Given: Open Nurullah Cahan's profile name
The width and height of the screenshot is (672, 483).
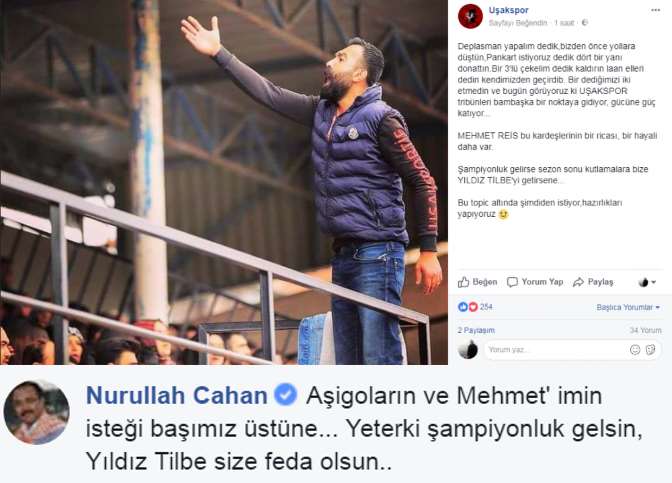Looking at the screenshot, I should [x=177, y=395].
